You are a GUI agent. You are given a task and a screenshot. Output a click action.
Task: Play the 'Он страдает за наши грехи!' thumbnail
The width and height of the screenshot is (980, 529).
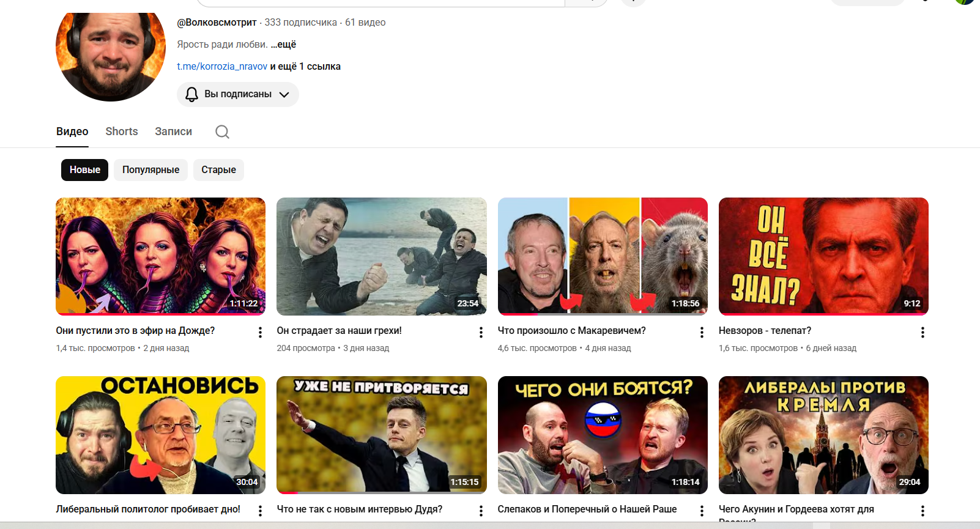coord(381,256)
